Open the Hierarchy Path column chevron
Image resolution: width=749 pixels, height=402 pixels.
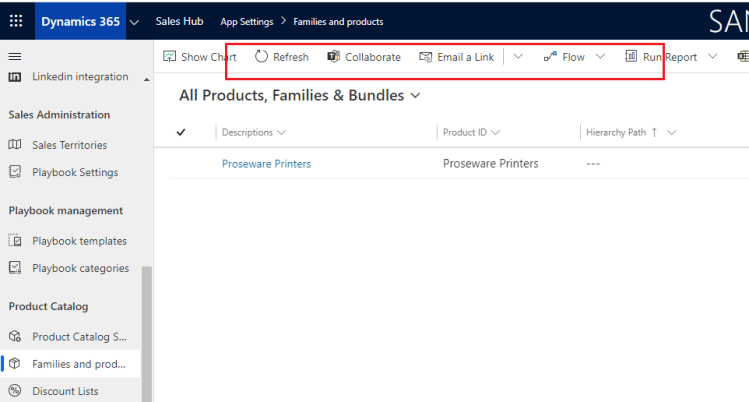pyautogui.click(x=672, y=133)
